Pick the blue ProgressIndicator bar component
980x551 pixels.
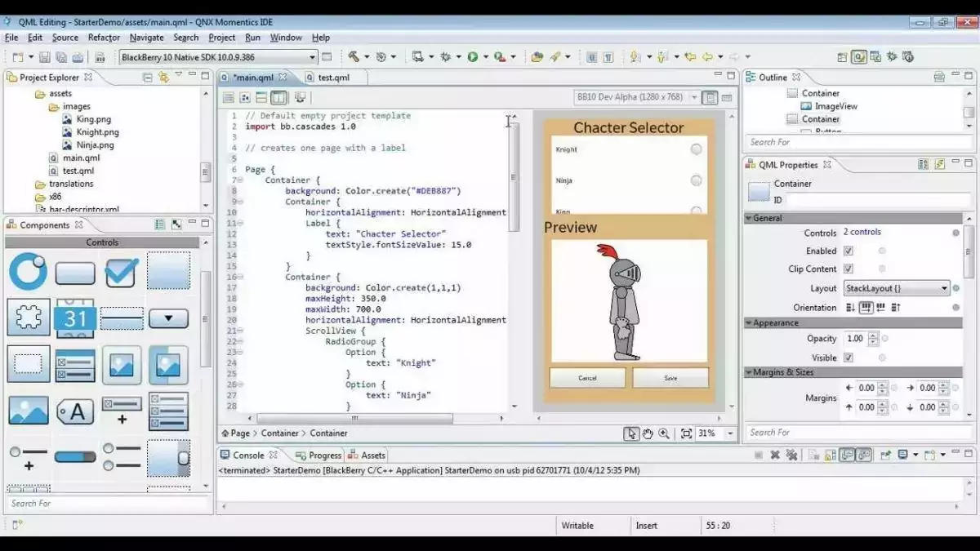(x=75, y=457)
